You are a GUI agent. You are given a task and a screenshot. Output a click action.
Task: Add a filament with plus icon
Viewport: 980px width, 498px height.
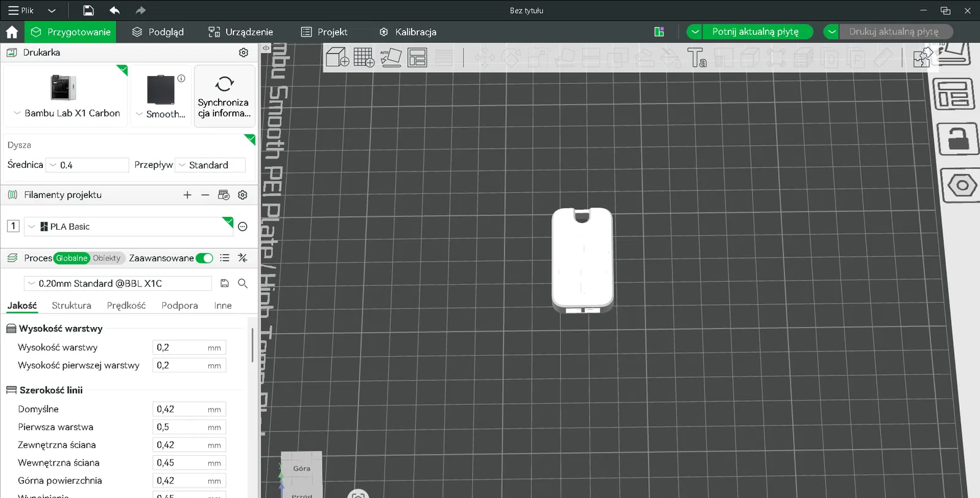[x=187, y=195]
